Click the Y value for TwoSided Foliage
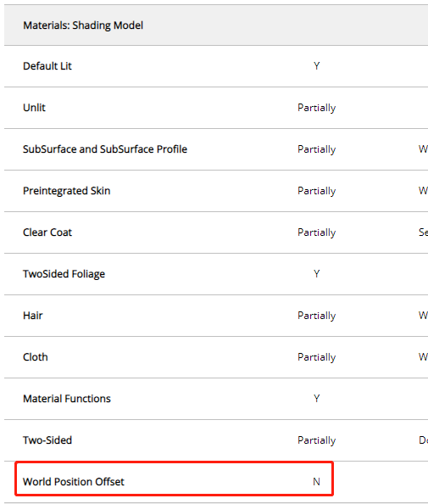The image size is (428, 504). click(317, 274)
